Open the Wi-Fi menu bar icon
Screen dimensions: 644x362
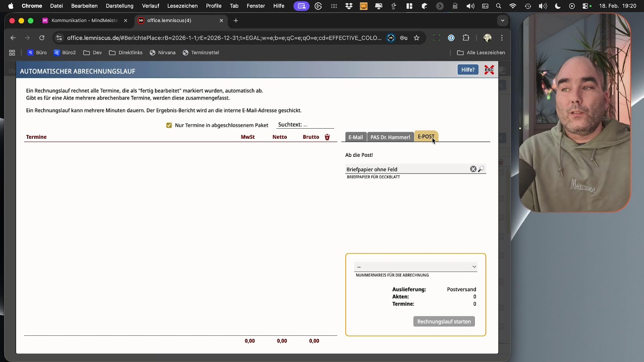(513, 6)
